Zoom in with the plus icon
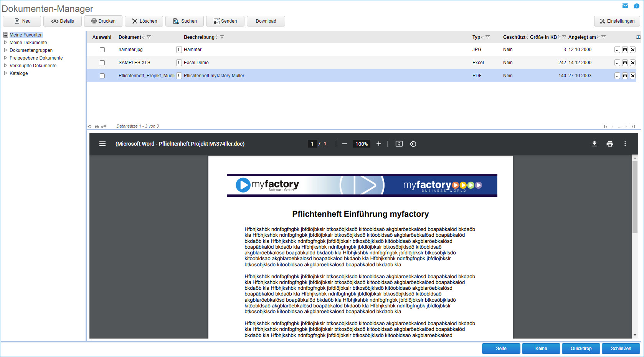The width and height of the screenshot is (644, 357). (379, 144)
